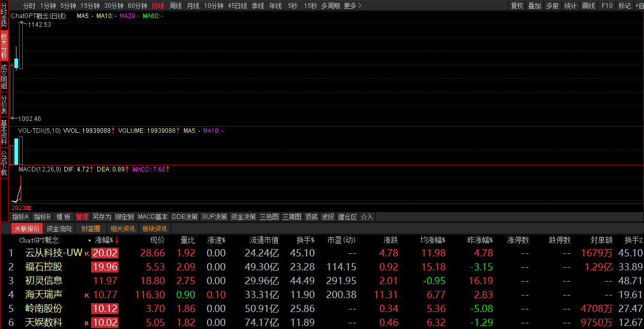
Task: Click 另存为 to save template
Action: tap(101, 217)
